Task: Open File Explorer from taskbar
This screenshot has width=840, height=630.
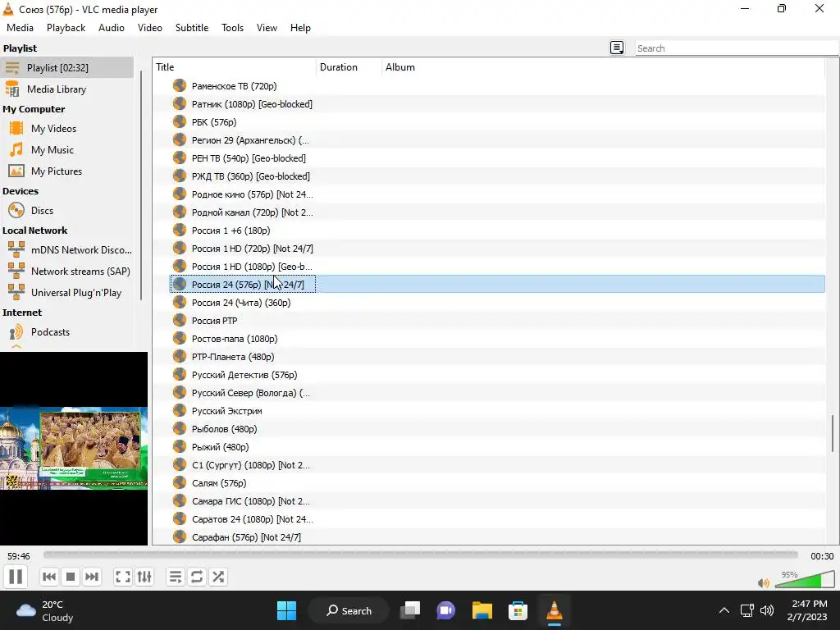Action: 482,610
